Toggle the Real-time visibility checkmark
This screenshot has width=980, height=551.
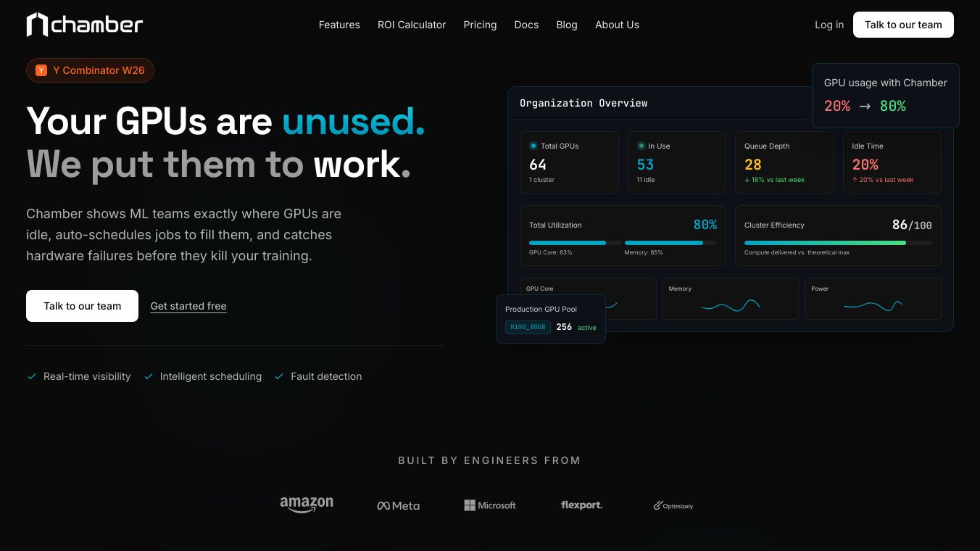pyautogui.click(x=32, y=376)
